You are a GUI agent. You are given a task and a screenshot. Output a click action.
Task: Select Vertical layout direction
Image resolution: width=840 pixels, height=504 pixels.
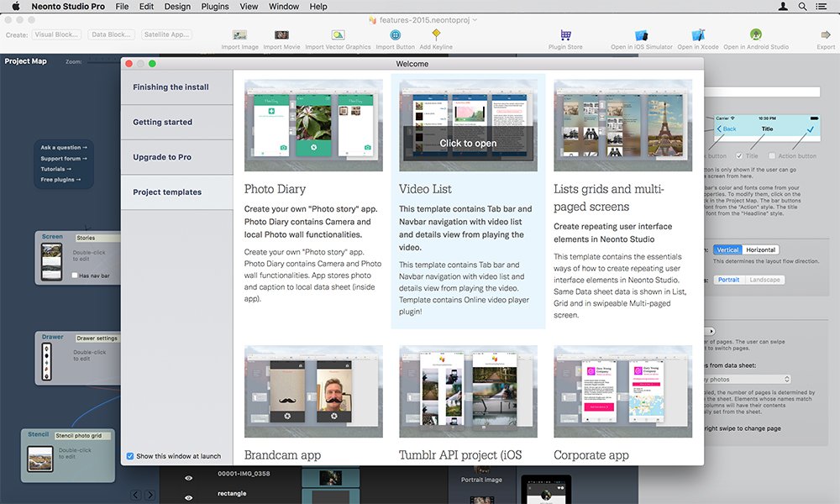click(727, 249)
